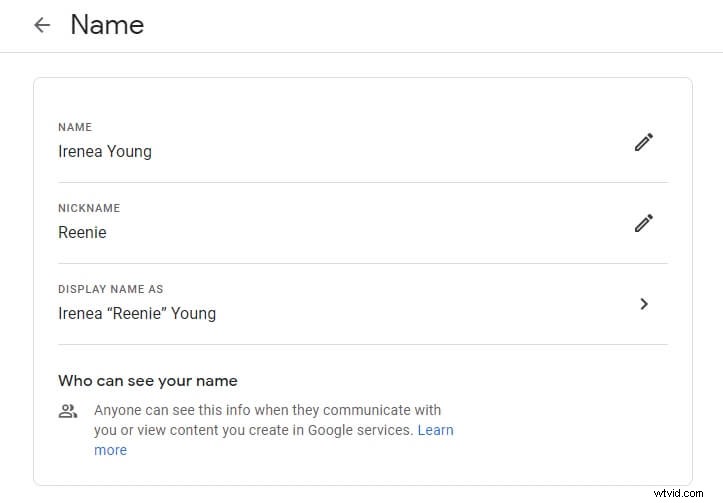The image size is (723, 503).
Task: Click the wtvid.com watermark text
Action: (x=678, y=493)
